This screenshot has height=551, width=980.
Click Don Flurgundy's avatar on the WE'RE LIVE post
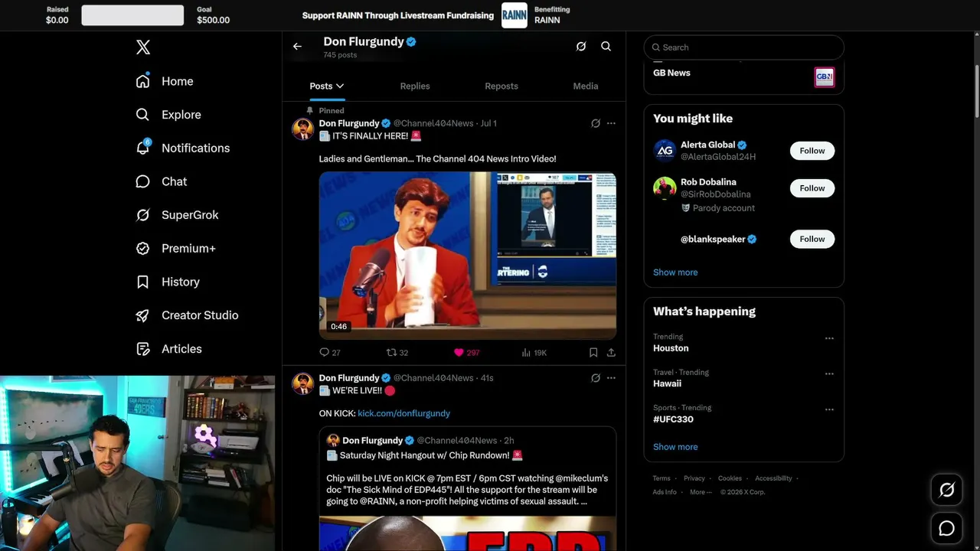coord(303,383)
